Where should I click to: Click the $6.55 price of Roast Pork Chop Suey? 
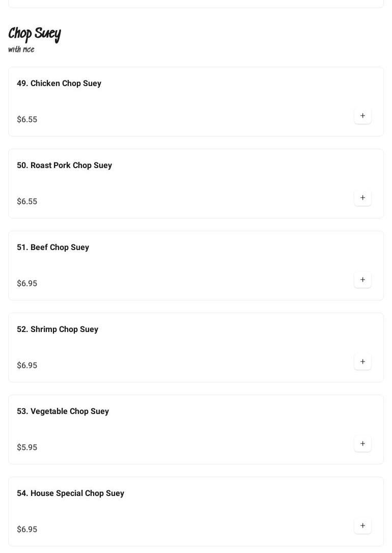pyautogui.click(x=27, y=202)
